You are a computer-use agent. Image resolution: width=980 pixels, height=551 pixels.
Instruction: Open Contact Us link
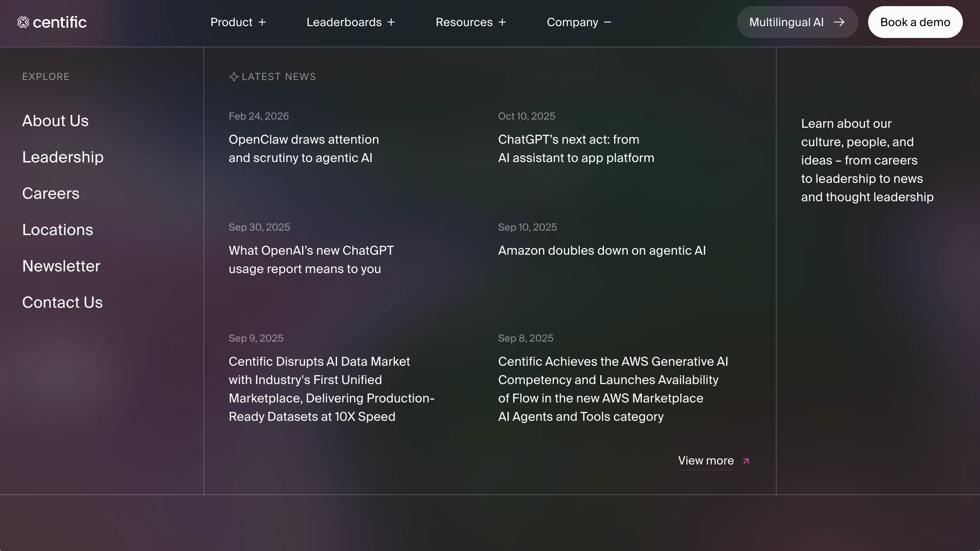coord(62,302)
